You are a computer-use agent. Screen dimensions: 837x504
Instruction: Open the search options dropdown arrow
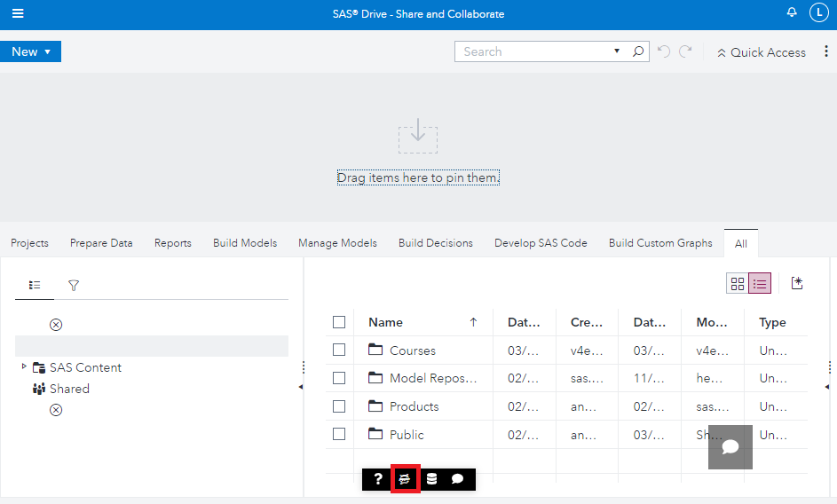point(617,51)
